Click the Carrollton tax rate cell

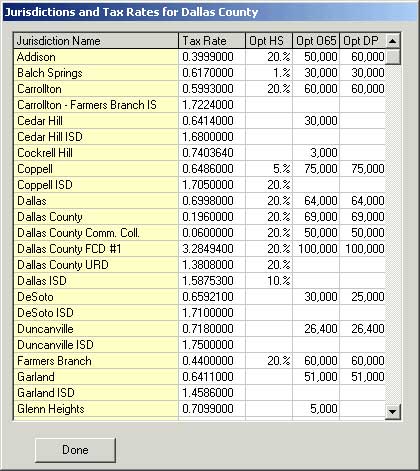coord(212,89)
